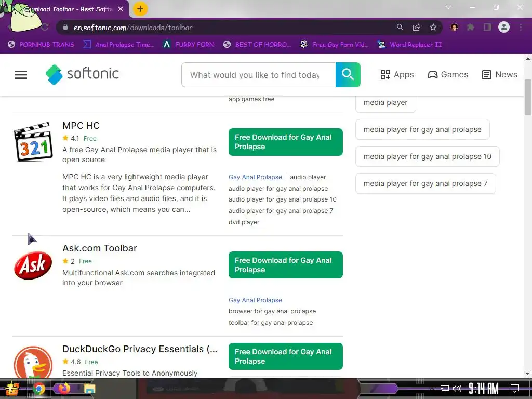The height and width of the screenshot is (399, 532).
Task: Open the notification center icon
Action: [x=515, y=389]
